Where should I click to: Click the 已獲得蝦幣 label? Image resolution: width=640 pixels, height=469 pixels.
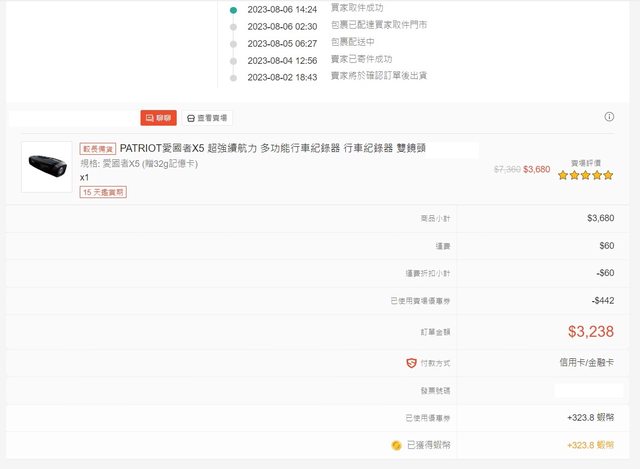coord(428,444)
